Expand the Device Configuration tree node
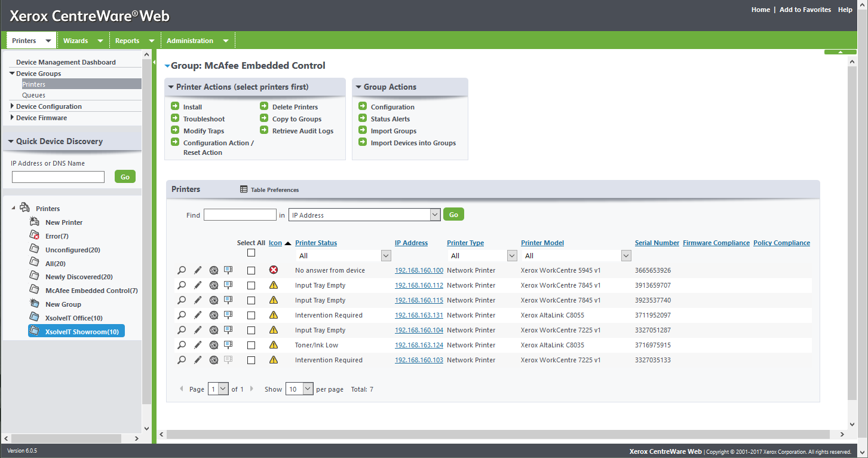 pos(12,106)
